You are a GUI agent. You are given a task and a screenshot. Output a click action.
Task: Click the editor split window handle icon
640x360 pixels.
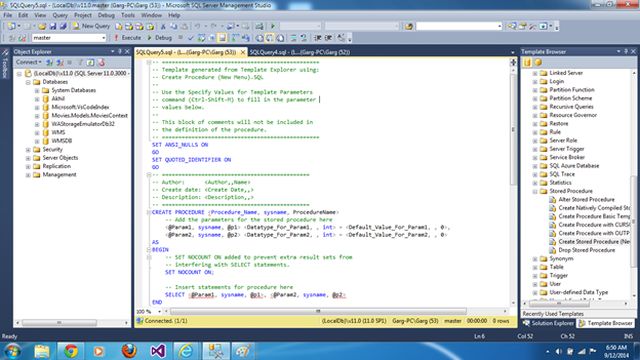(x=513, y=62)
